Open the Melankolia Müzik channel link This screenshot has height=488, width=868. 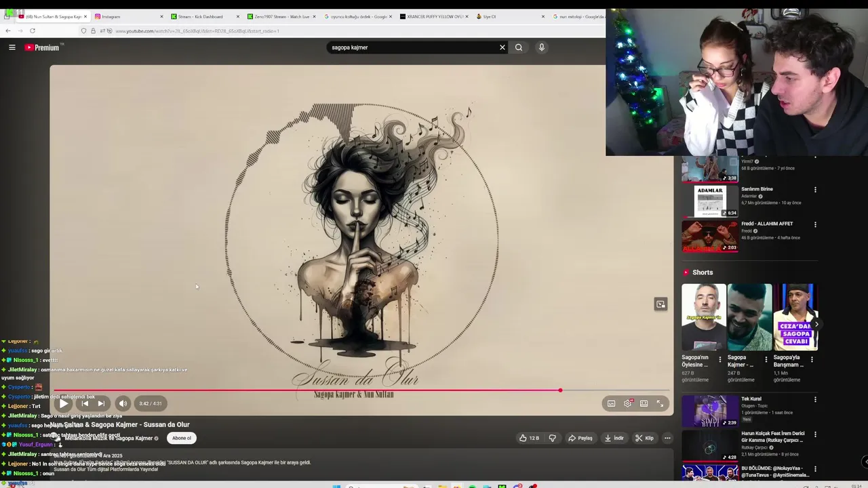click(108, 439)
